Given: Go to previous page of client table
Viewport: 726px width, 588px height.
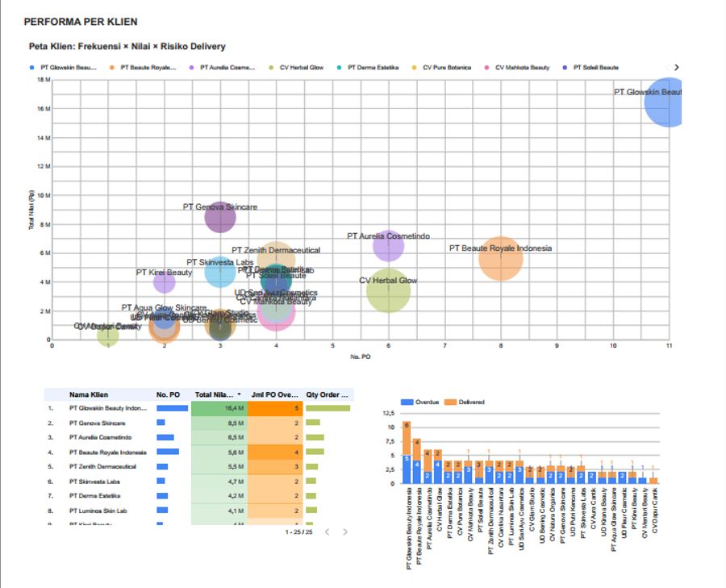Looking at the screenshot, I should (328, 532).
